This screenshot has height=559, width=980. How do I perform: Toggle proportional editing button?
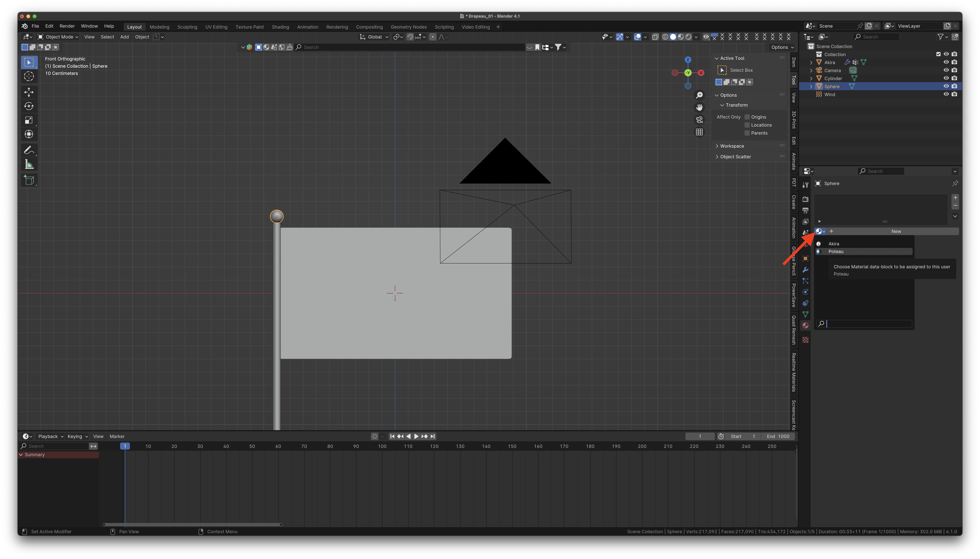[433, 37]
